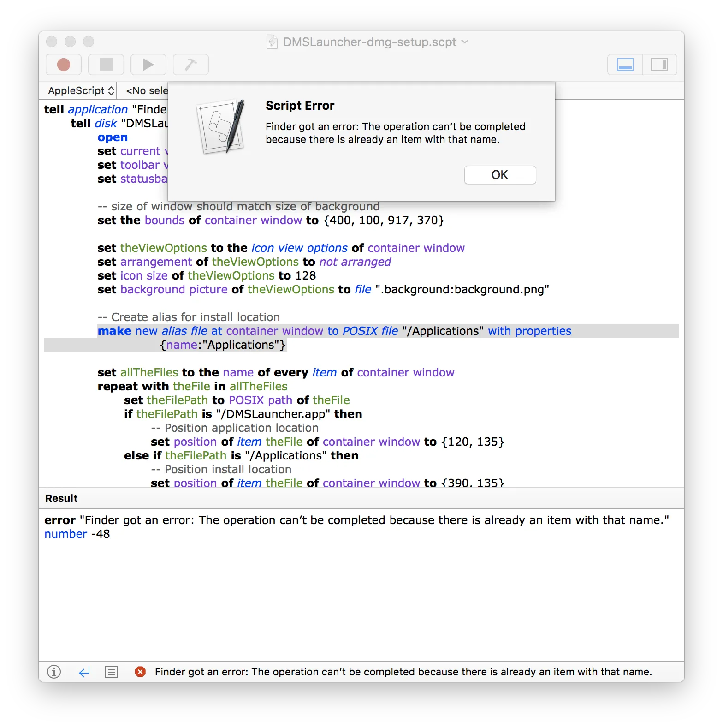Click the 'set arrangement of theViewOptions' line
723x728 pixels.
click(244, 262)
